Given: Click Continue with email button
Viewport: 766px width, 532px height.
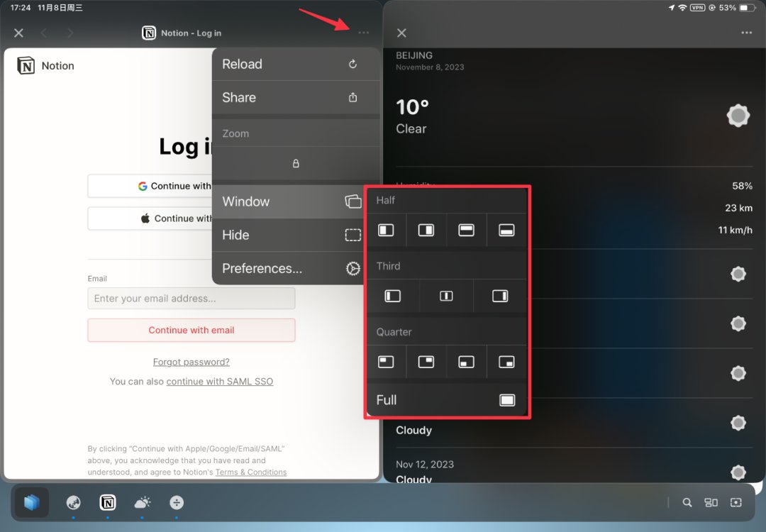Looking at the screenshot, I should [191, 331].
